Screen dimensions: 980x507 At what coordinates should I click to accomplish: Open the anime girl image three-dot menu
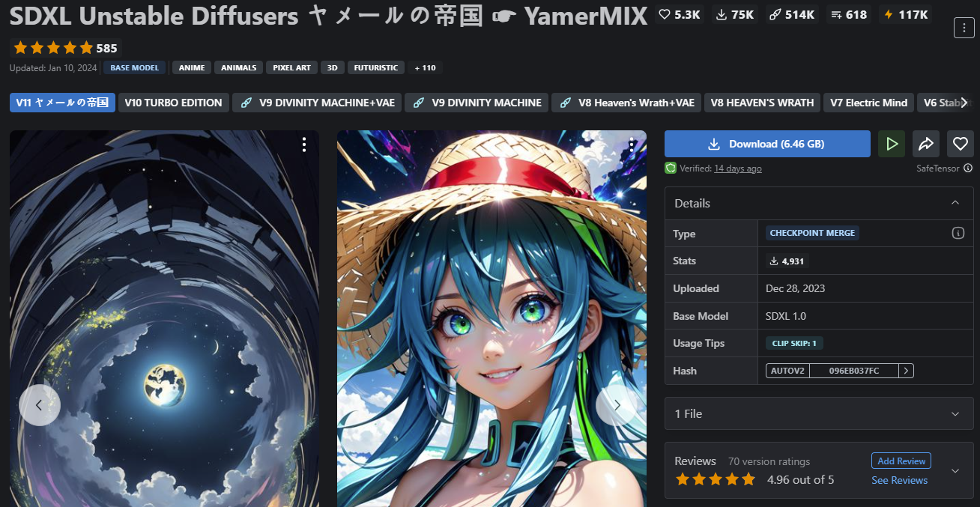pos(632,145)
